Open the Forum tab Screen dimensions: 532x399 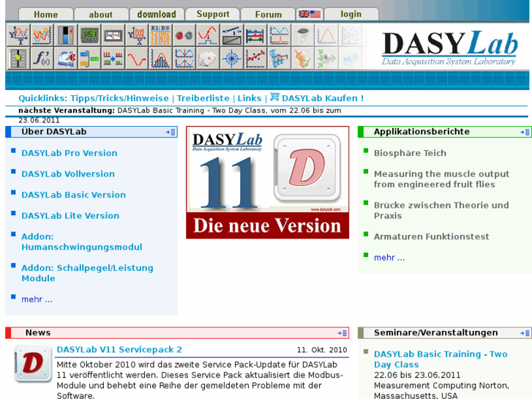[268, 15]
